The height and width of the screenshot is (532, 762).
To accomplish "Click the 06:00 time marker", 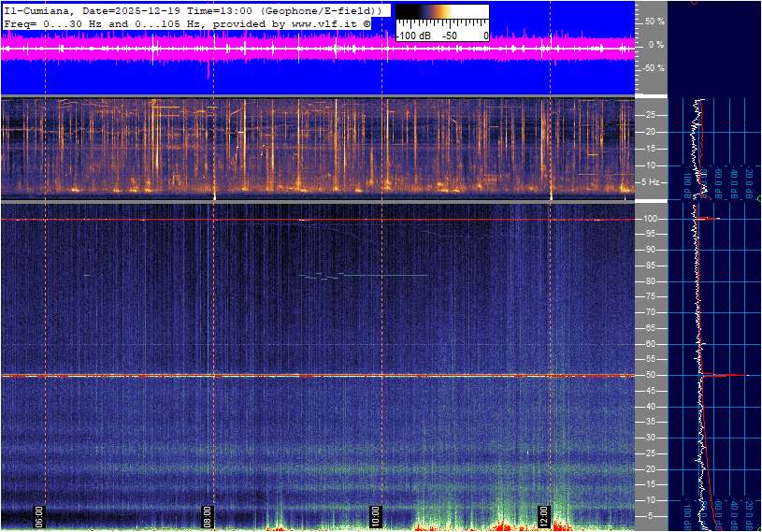I will (39, 513).
